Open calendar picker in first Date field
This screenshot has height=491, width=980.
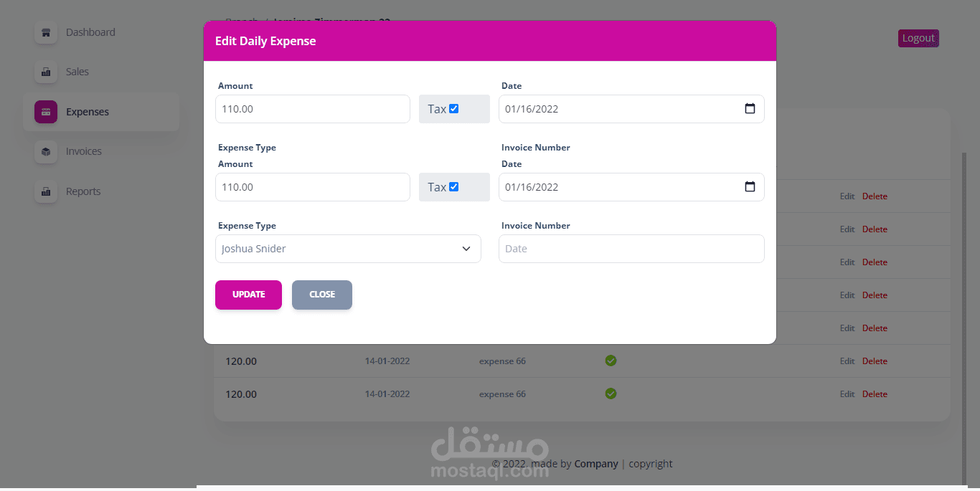click(750, 109)
